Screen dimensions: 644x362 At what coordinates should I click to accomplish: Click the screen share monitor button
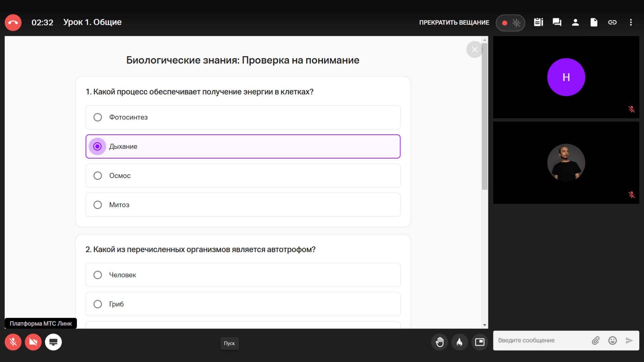(53, 342)
